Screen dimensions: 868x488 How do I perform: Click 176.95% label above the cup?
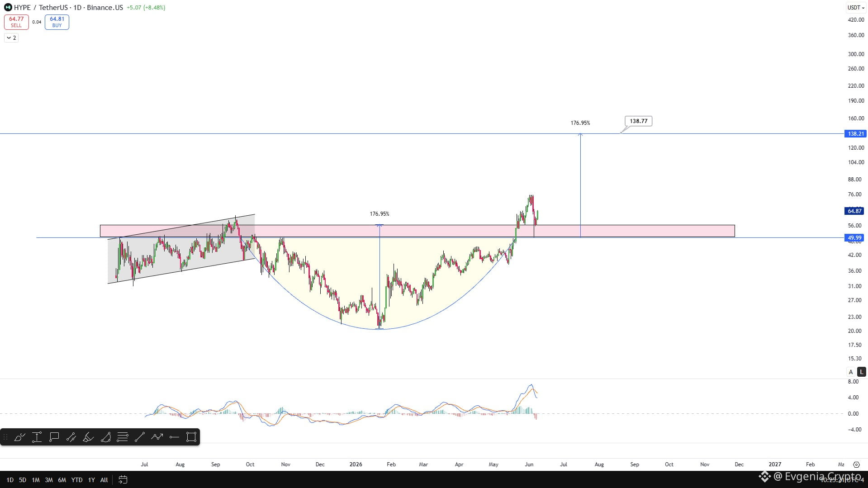pos(379,214)
